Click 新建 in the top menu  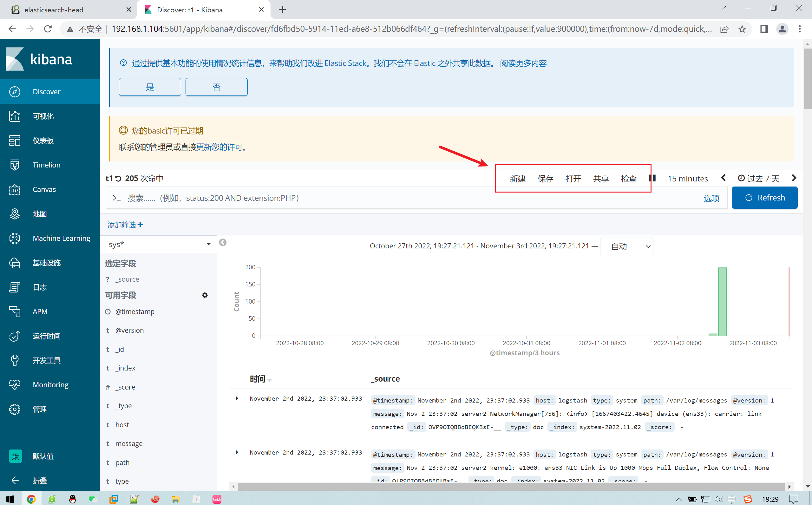518,179
